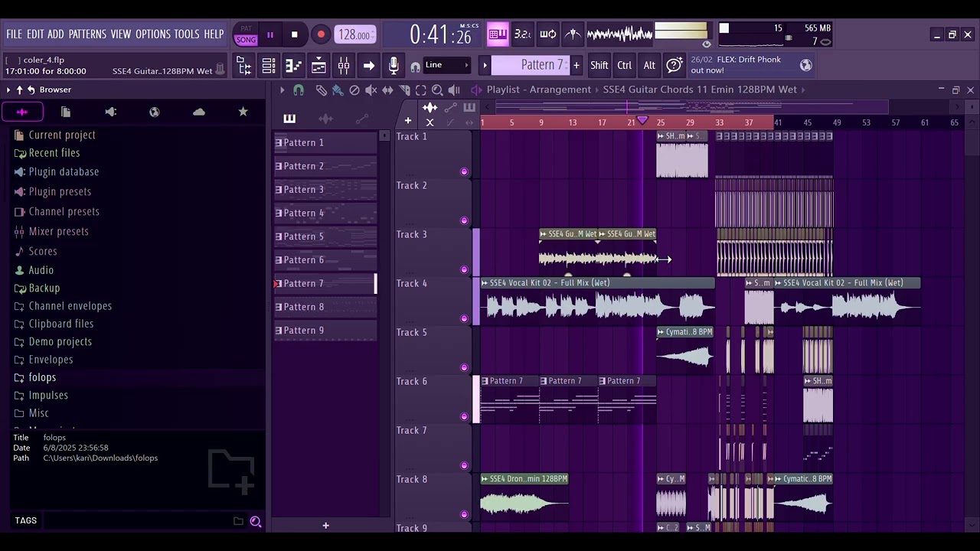
Task: Select the Delete tool in playlist toolbar
Action: (x=354, y=90)
